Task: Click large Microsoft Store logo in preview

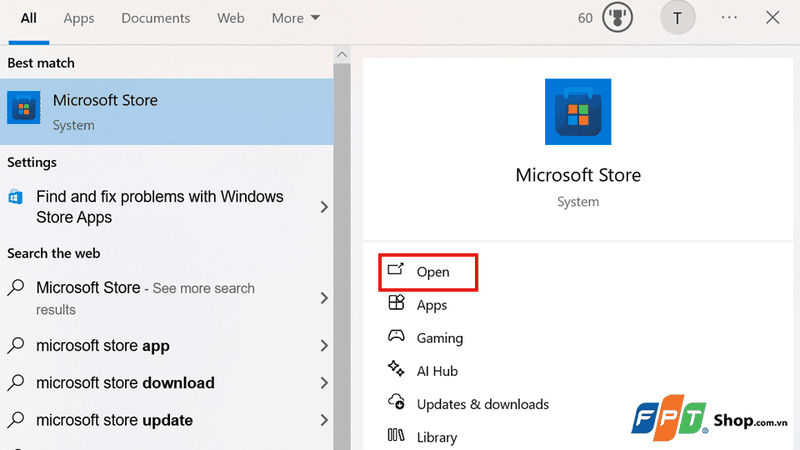Action: (578, 112)
